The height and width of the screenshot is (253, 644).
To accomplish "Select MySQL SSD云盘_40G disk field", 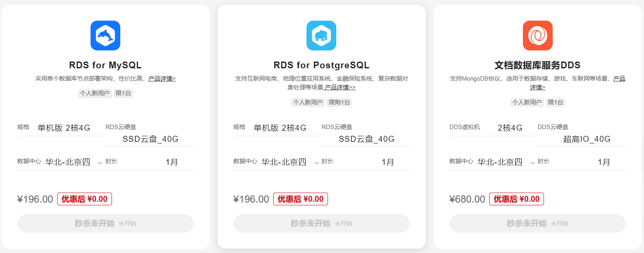I will tap(150, 139).
